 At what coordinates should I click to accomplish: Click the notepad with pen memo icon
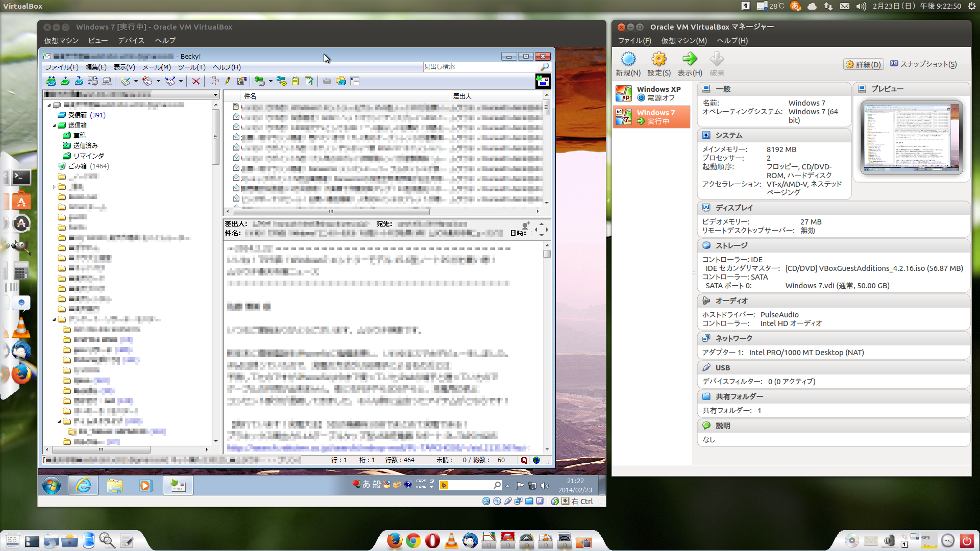coord(309,81)
